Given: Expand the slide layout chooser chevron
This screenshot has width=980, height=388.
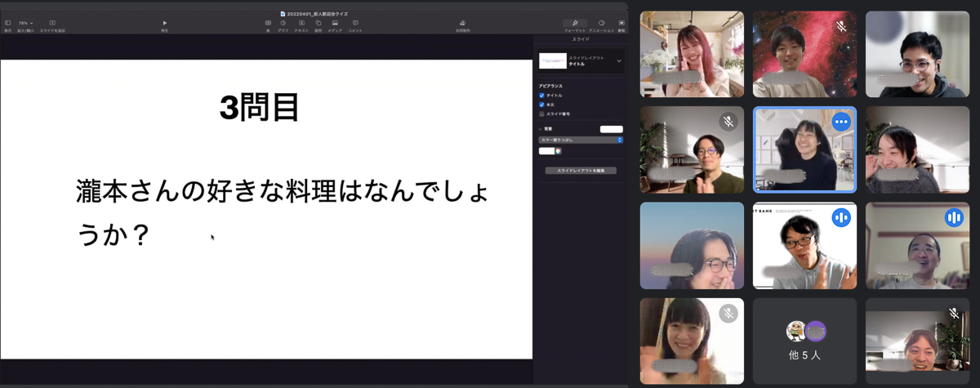Looking at the screenshot, I should [619, 61].
